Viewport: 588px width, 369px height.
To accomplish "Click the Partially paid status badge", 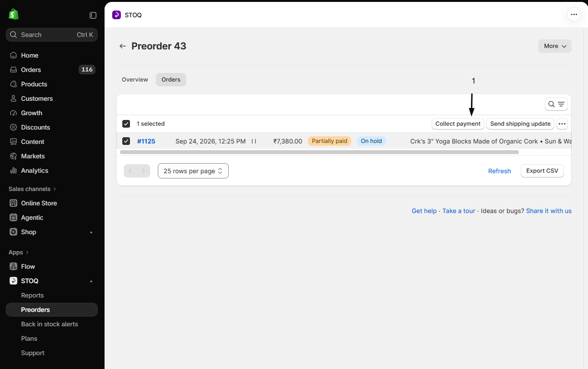I will tap(329, 141).
